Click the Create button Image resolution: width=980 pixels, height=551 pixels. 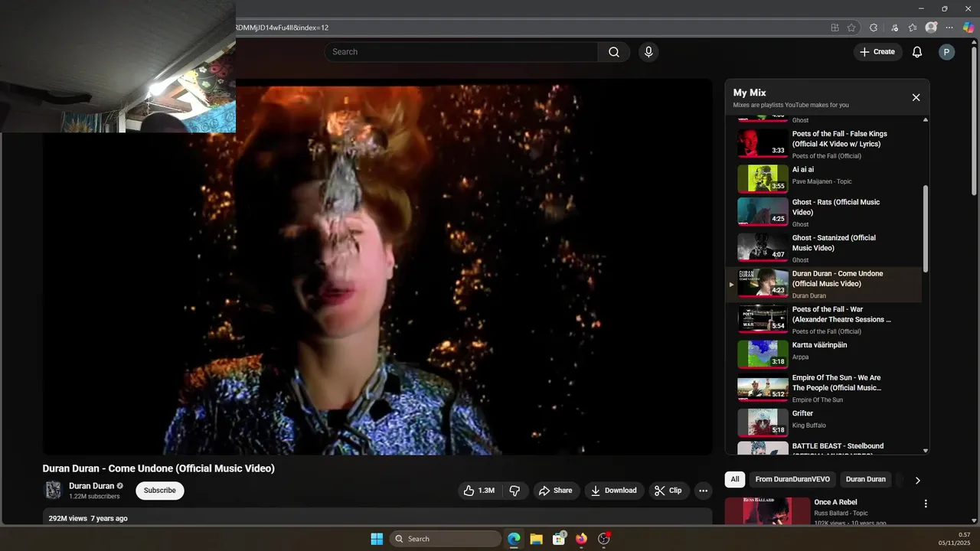877,52
